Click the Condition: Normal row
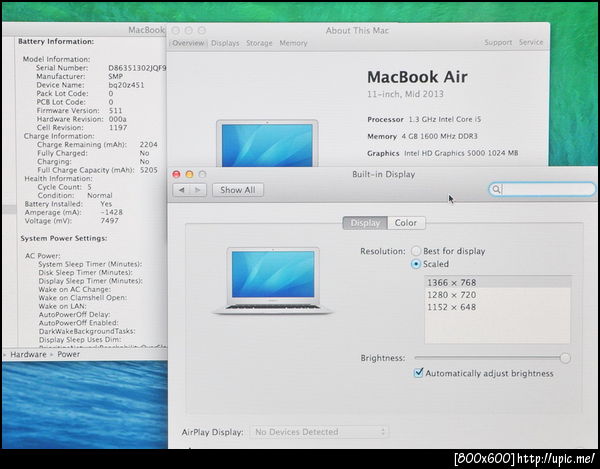 coord(75,195)
